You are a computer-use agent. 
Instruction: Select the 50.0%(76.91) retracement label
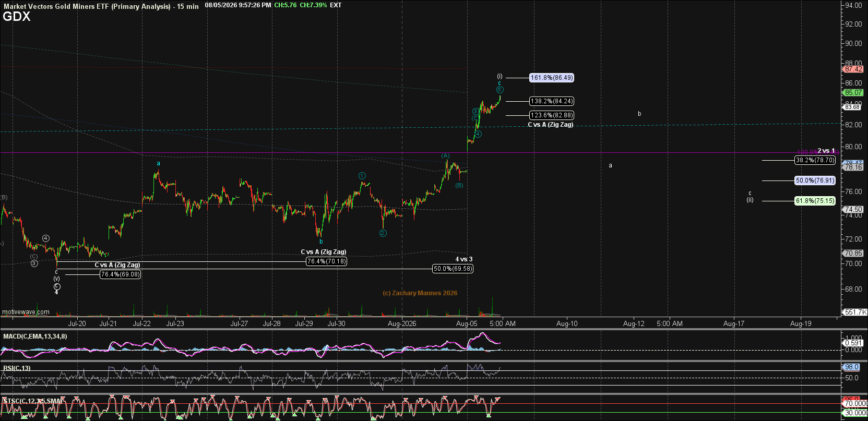tap(815, 181)
